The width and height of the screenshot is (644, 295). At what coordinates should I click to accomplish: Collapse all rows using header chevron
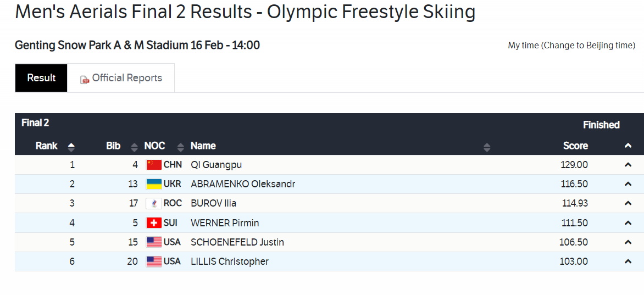[628, 146]
